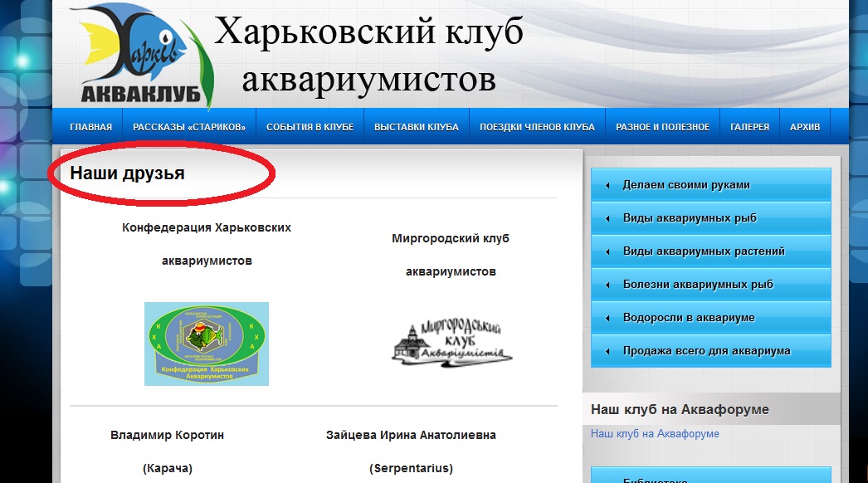Open the АРХИВ menu item
This screenshot has height=483, width=868.
coord(804,127)
